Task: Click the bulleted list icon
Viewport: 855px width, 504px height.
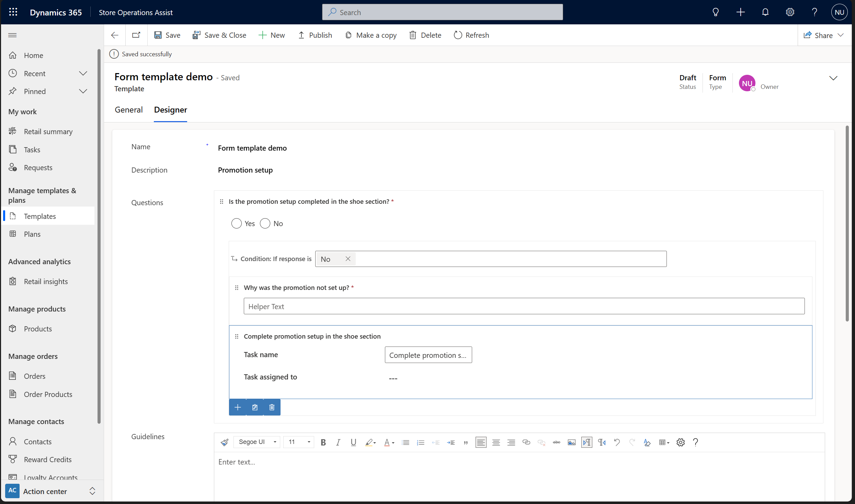Action: point(405,442)
